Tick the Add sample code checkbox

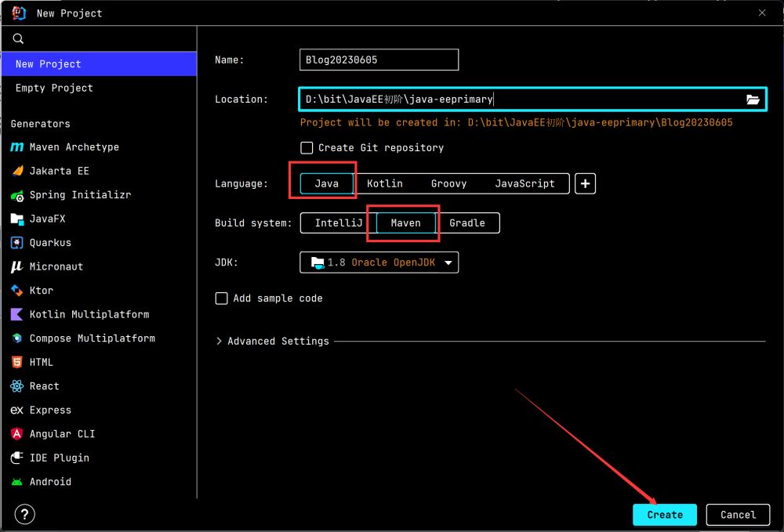[222, 299]
